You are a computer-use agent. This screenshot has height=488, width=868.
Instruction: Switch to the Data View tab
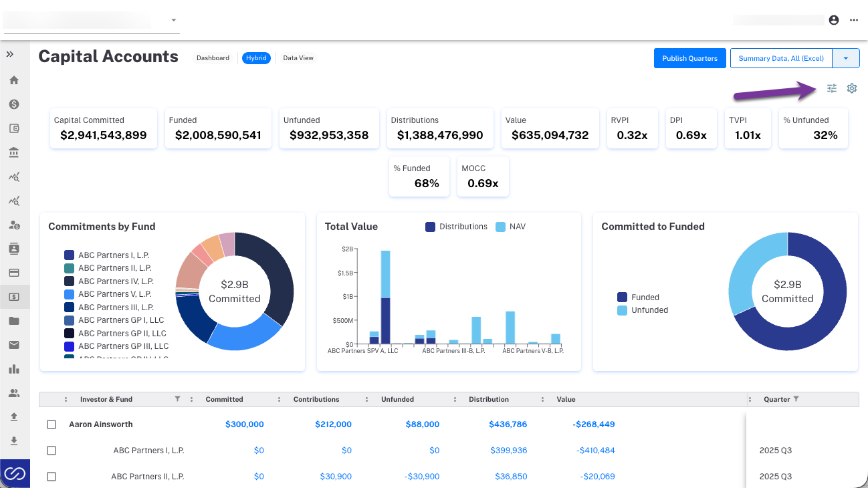[298, 58]
